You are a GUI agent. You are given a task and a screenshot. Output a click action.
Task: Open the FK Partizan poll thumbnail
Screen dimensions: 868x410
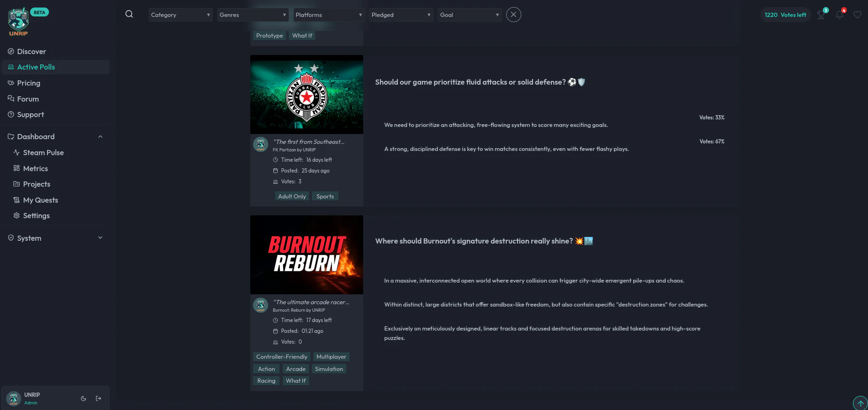pos(307,95)
